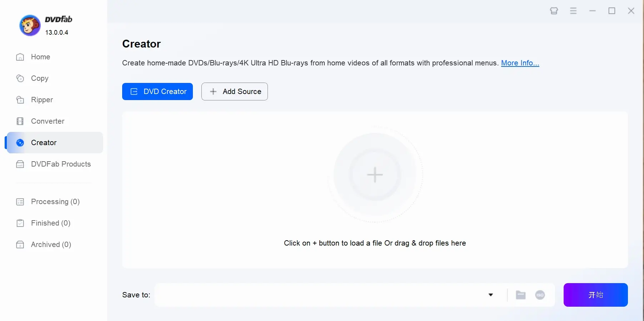The height and width of the screenshot is (321, 644).
Task: Open the skin theme shirt icon
Action: tap(554, 11)
